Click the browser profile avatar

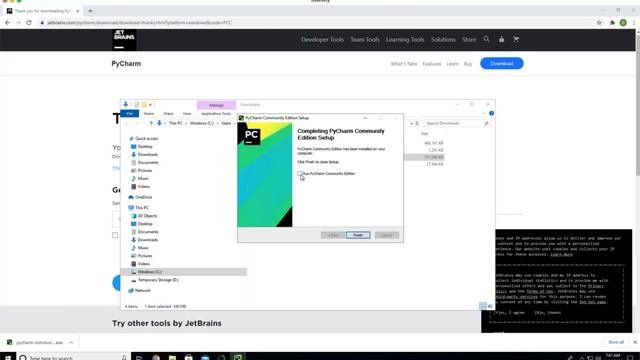tap(623, 22)
